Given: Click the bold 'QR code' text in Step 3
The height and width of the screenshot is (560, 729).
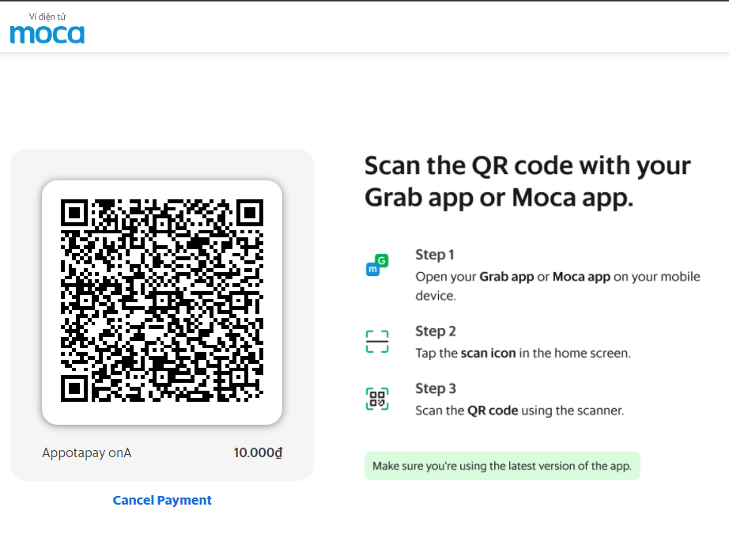Looking at the screenshot, I should pyautogui.click(x=493, y=411).
